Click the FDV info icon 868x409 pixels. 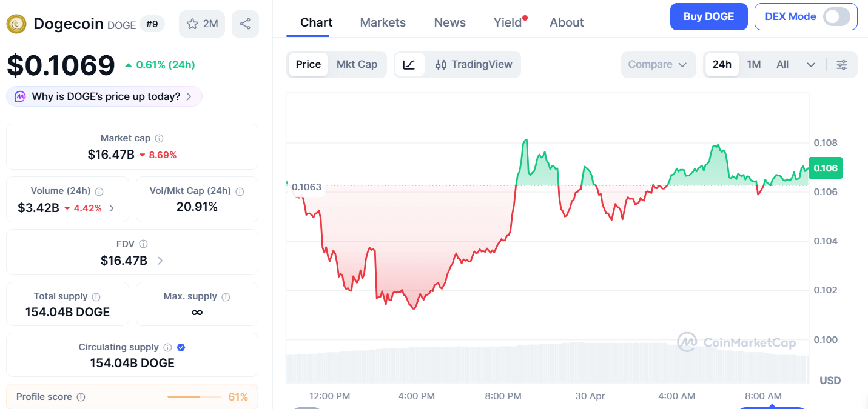[x=143, y=244]
